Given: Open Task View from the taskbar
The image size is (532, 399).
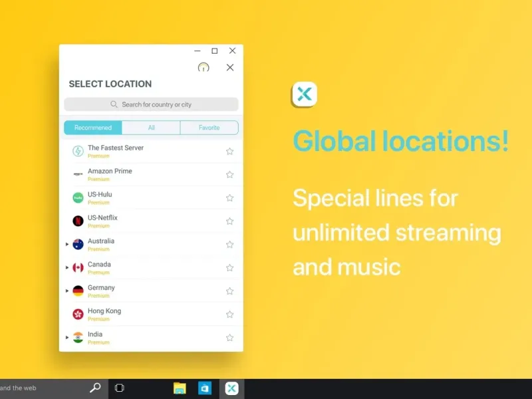Looking at the screenshot, I should (120, 388).
